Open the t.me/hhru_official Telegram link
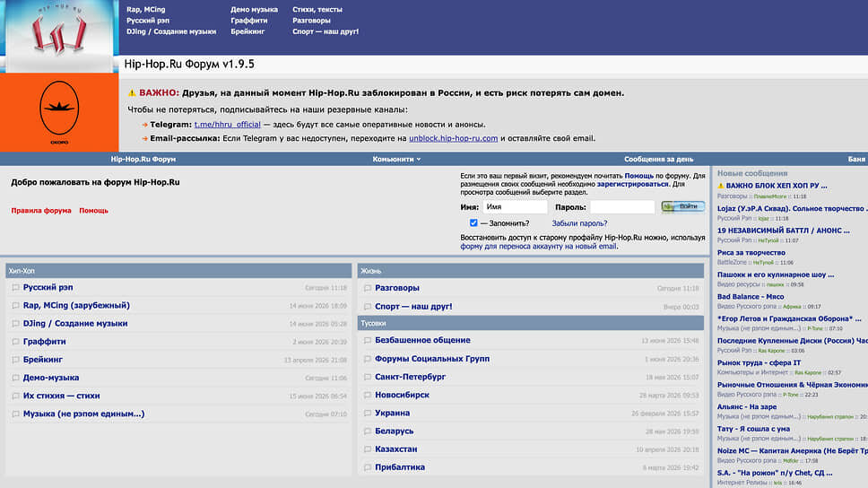The width and height of the screenshot is (868, 488). (228, 125)
